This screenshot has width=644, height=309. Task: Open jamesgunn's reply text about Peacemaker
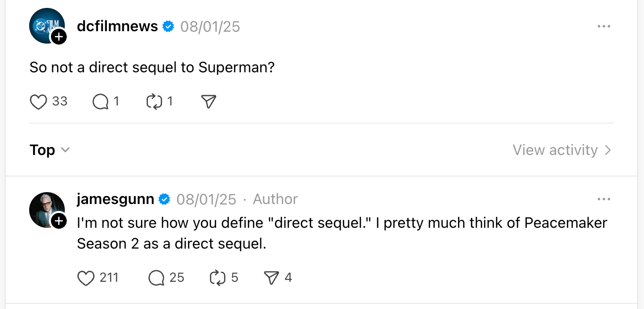[341, 233]
